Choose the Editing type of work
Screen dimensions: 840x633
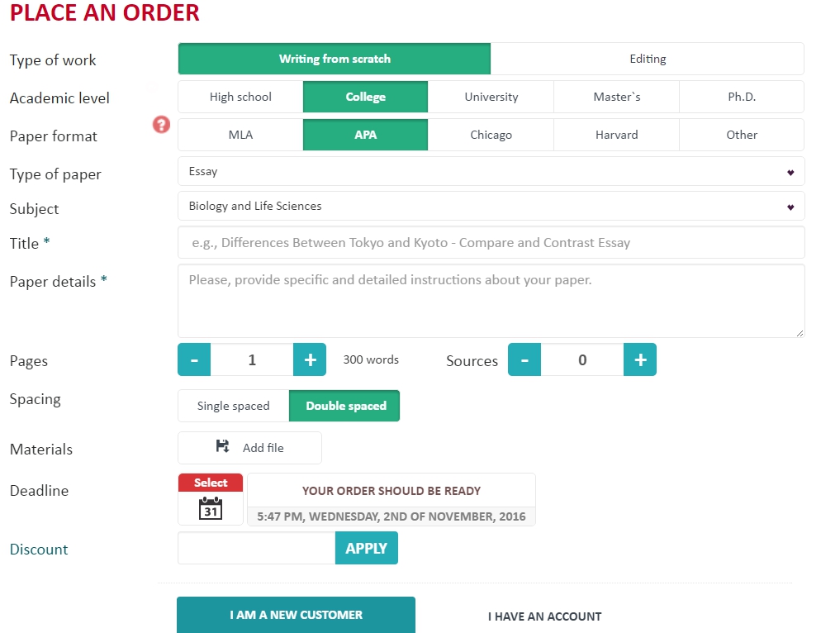click(x=647, y=59)
